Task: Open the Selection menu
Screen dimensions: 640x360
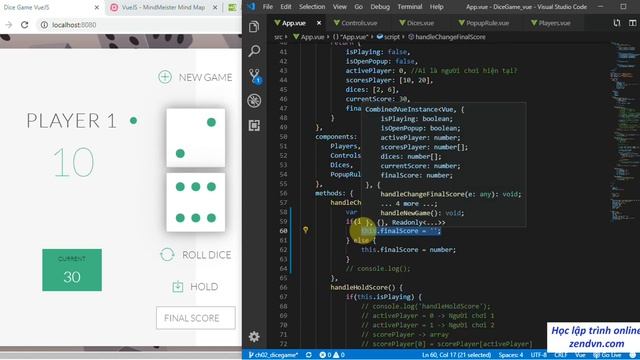Action: point(312,7)
